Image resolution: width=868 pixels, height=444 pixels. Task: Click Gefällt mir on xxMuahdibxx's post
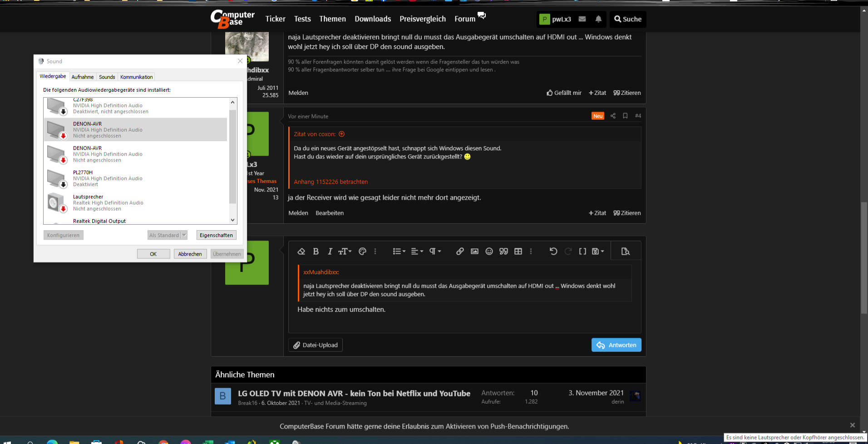564,93
